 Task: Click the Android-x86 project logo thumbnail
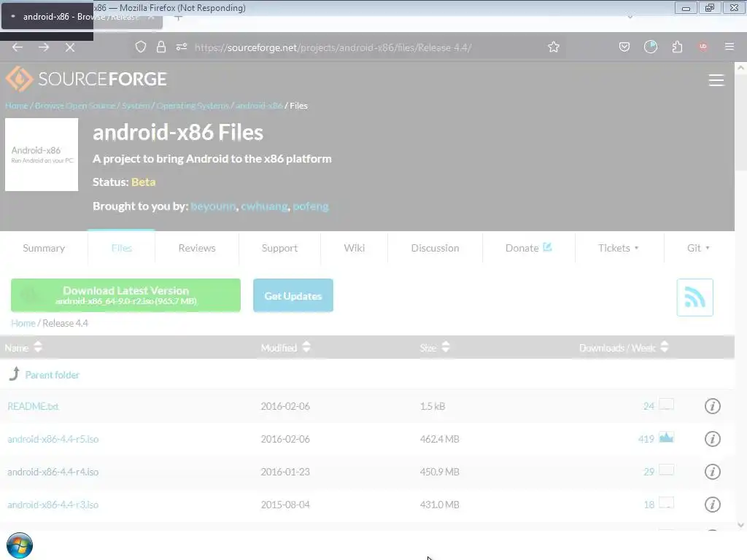coord(42,155)
